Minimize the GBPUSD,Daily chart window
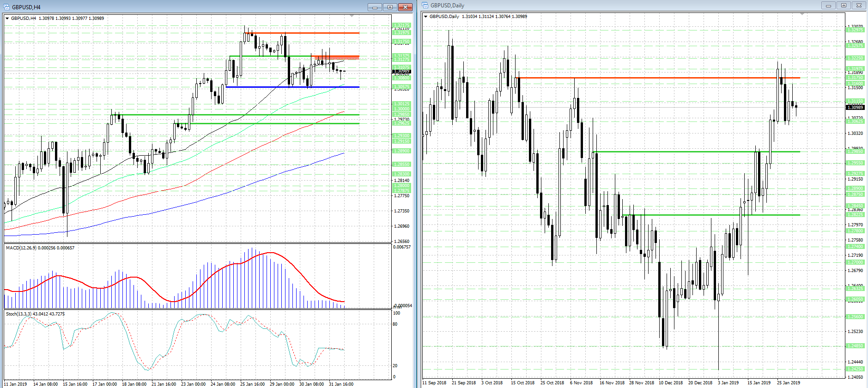 coord(828,6)
